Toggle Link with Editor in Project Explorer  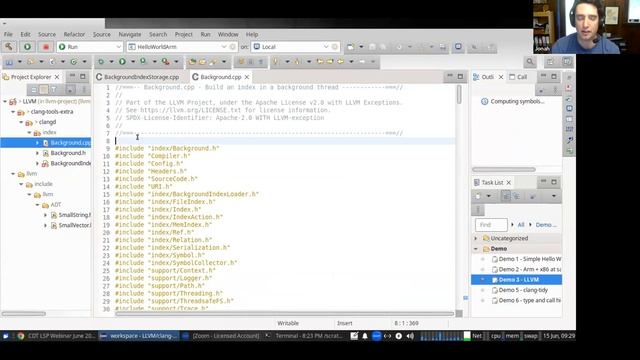tap(44, 89)
